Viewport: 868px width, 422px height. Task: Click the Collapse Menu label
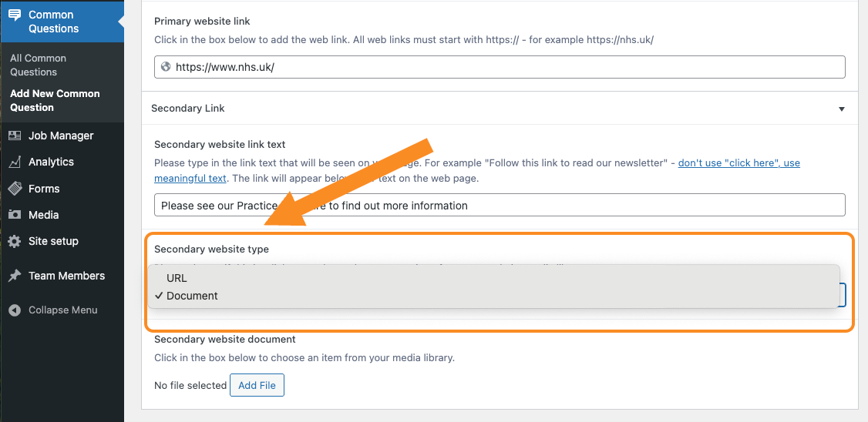point(63,310)
